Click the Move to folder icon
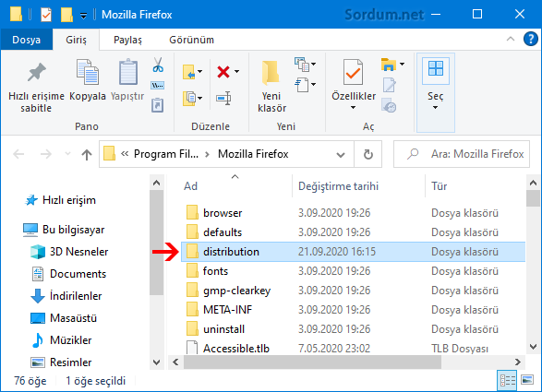The height and width of the screenshot is (392, 542). [x=188, y=72]
